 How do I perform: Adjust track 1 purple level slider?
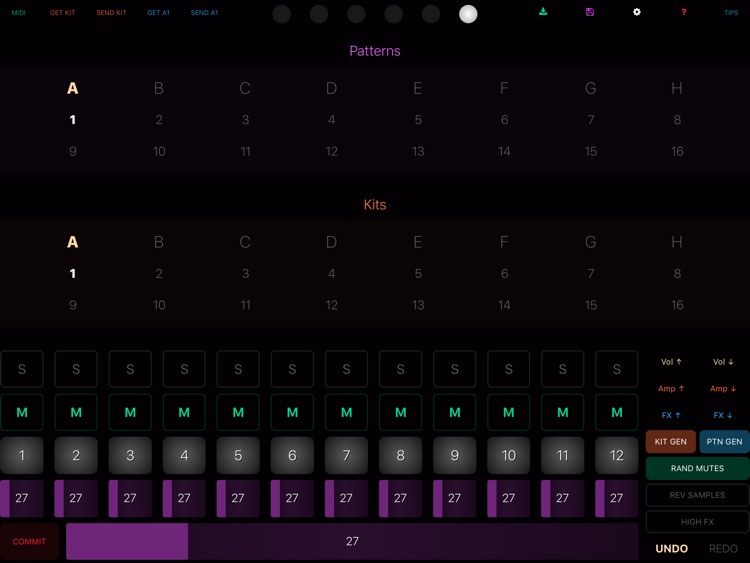pyautogui.click(x=22, y=498)
